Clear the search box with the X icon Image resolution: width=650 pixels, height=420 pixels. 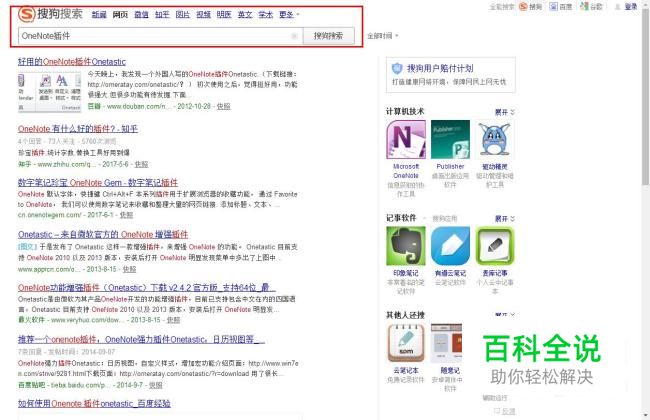294,36
